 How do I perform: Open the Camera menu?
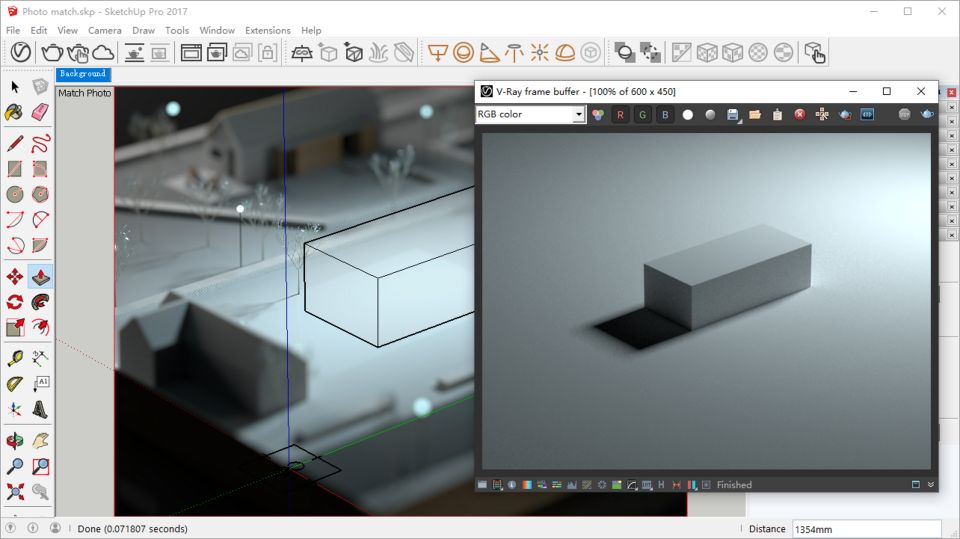104,30
